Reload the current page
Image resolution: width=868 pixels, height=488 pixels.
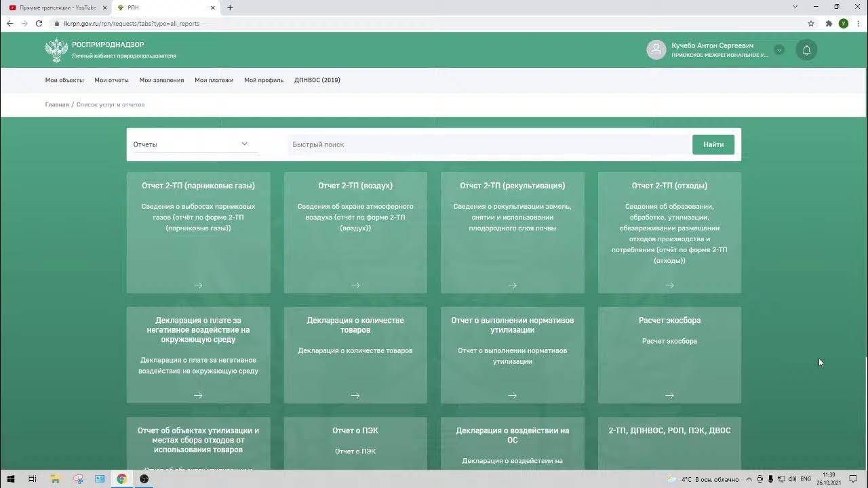click(39, 23)
